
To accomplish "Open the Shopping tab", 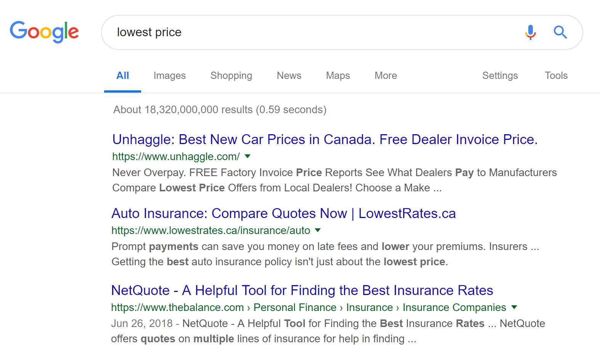I will point(231,75).
